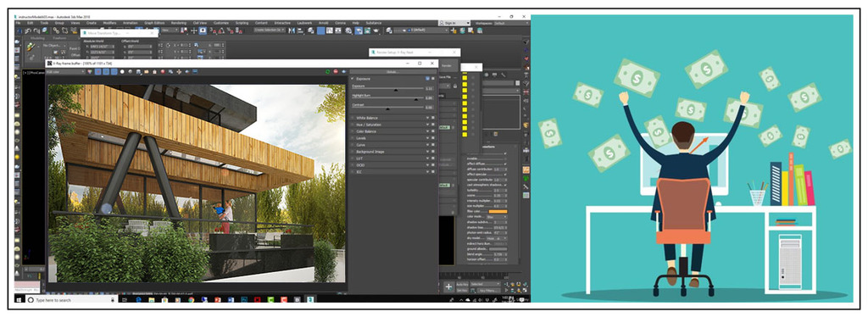Screen dimensions: 868x317
Task: Toggle the red channel in V-Ray frame buffer
Action: pyautogui.click(x=98, y=71)
